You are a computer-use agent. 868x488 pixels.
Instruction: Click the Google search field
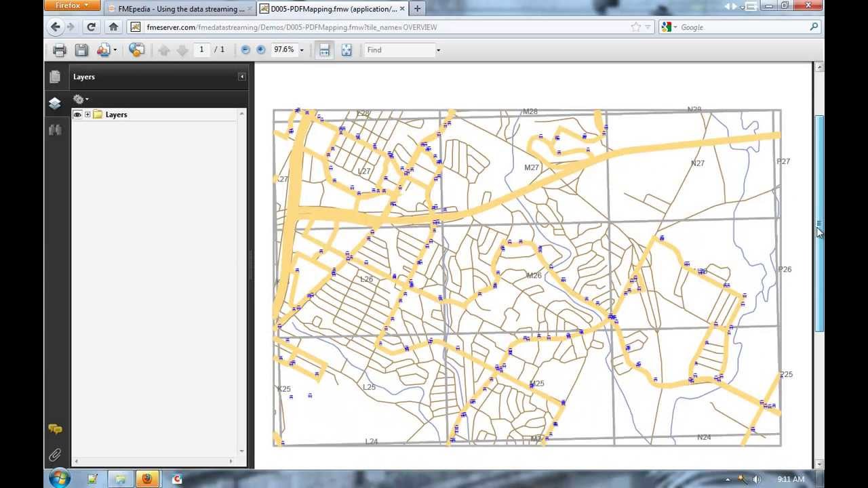click(743, 27)
